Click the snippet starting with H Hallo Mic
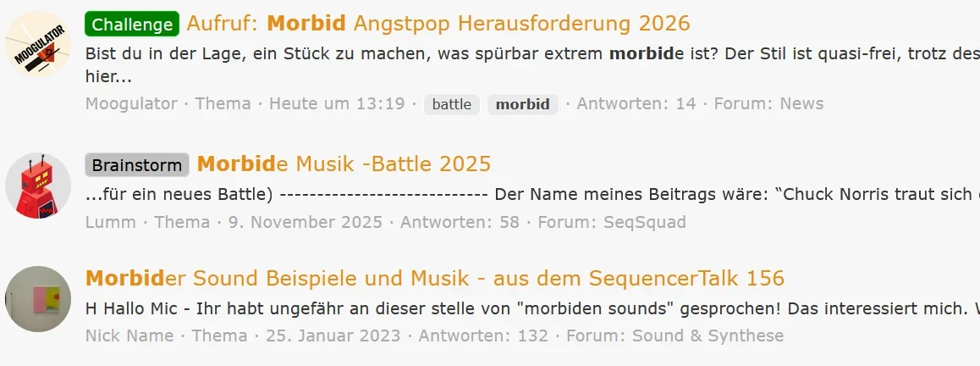Viewport: 980px width, 366px height. click(x=508, y=307)
